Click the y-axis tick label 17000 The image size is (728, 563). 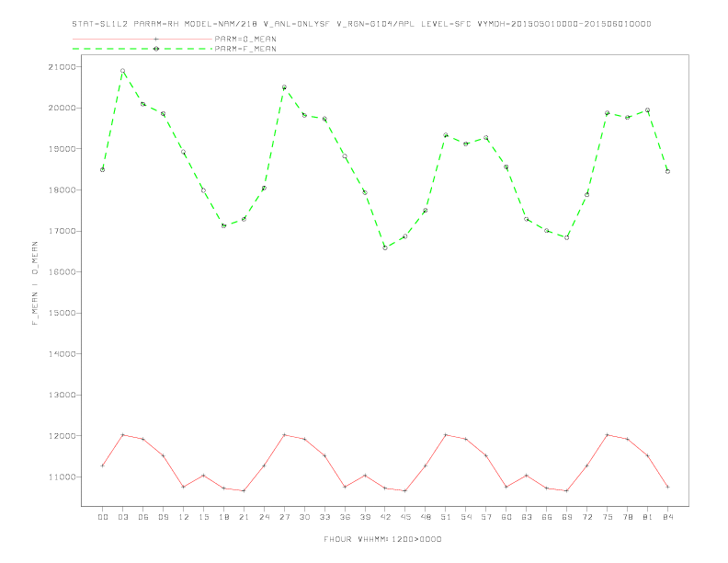click(62, 231)
